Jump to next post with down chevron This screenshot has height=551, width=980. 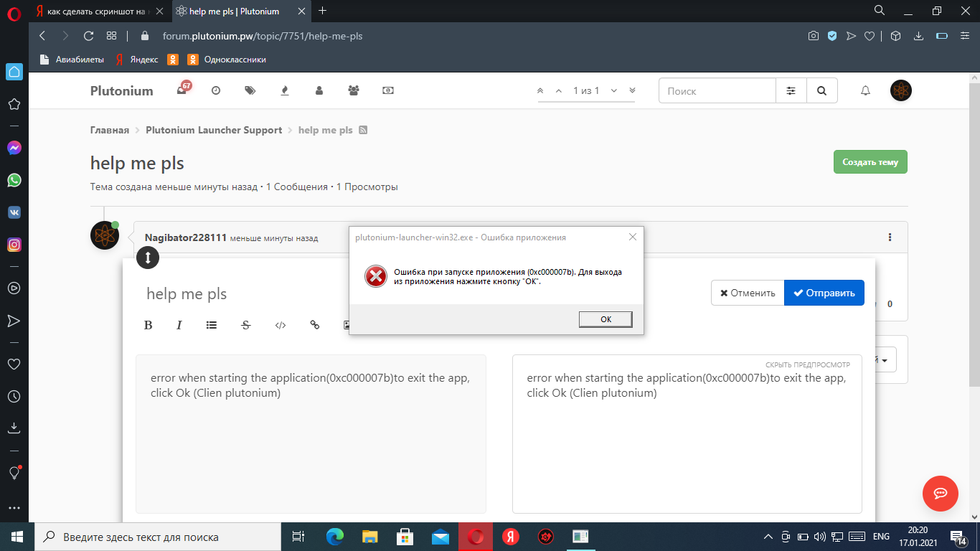click(x=614, y=91)
